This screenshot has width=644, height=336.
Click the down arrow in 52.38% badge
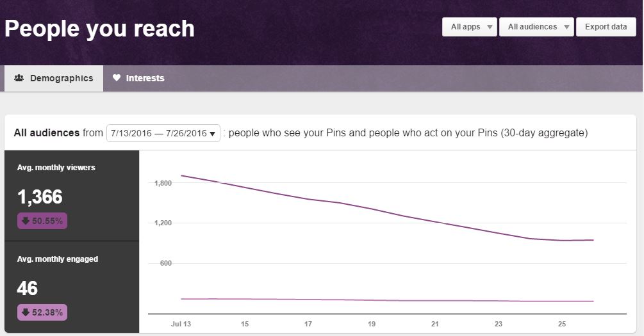click(25, 312)
